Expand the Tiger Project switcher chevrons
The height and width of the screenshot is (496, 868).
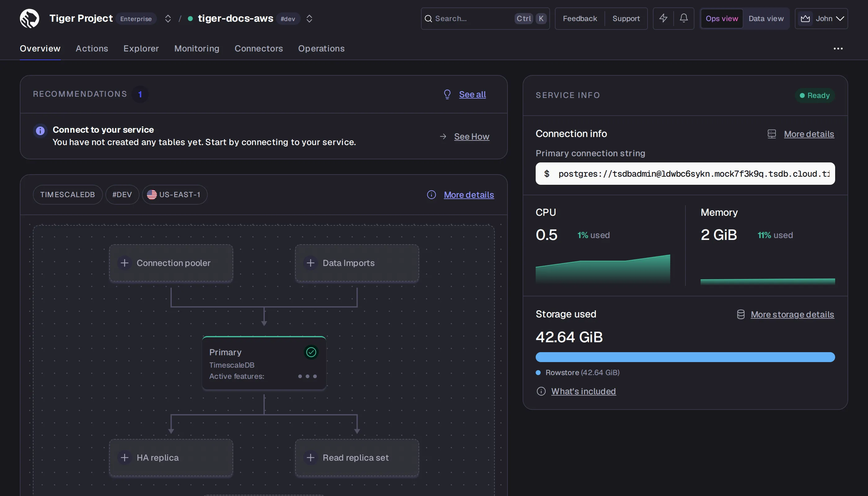pos(168,18)
